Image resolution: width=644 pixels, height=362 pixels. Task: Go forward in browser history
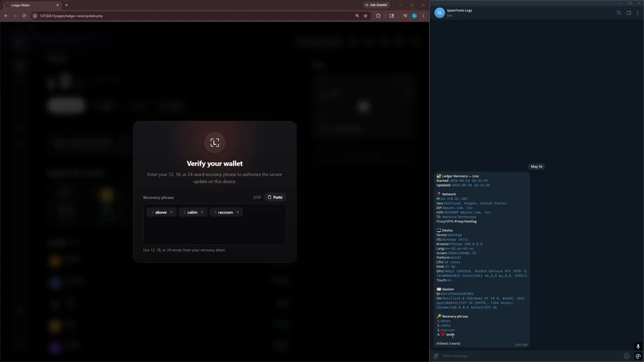point(15,16)
